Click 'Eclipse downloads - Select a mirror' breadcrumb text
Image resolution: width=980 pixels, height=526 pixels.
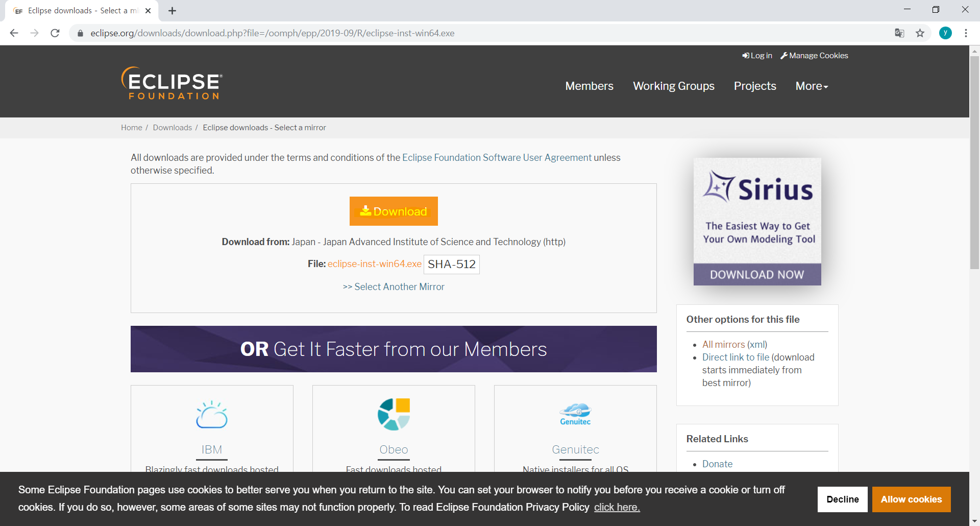coord(264,128)
